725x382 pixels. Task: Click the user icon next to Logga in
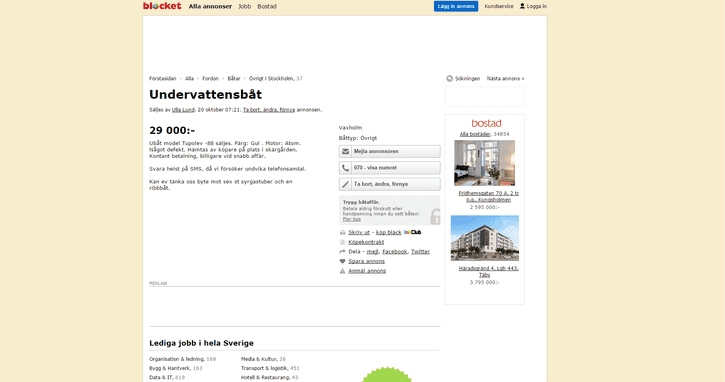522,6
